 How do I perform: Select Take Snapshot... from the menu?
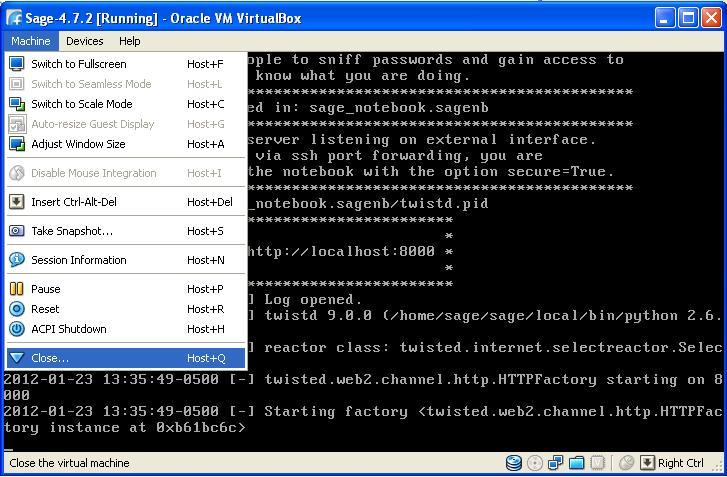click(x=71, y=231)
